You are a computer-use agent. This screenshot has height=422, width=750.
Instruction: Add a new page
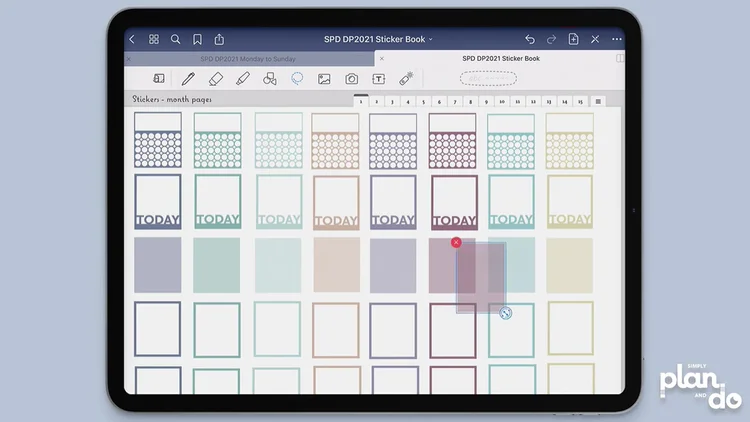point(573,39)
